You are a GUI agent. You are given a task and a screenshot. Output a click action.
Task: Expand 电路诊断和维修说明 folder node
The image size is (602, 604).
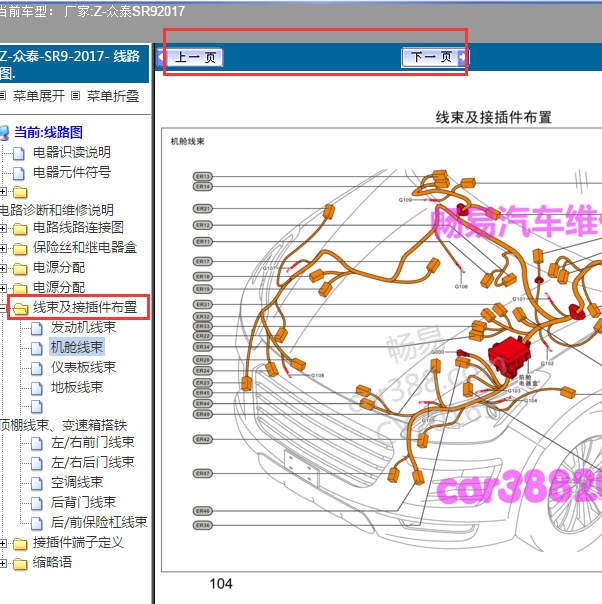[x=3, y=191]
